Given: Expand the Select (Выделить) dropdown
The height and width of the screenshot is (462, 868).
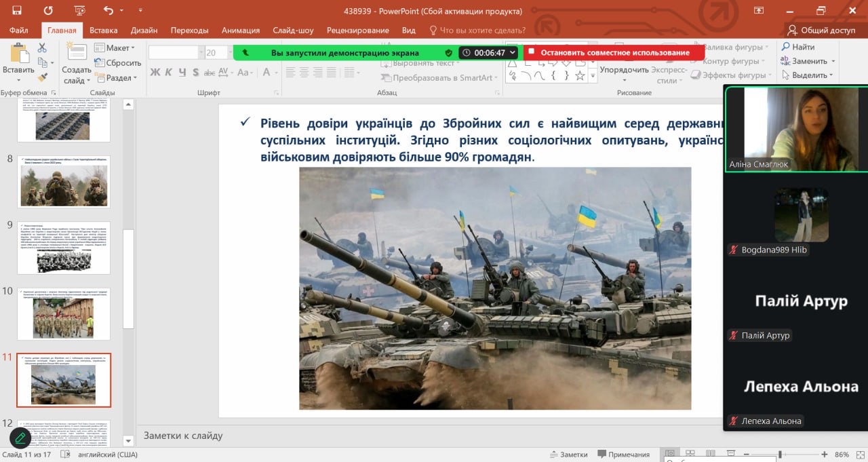Looking at the screenshot, I should click(812, 75).
